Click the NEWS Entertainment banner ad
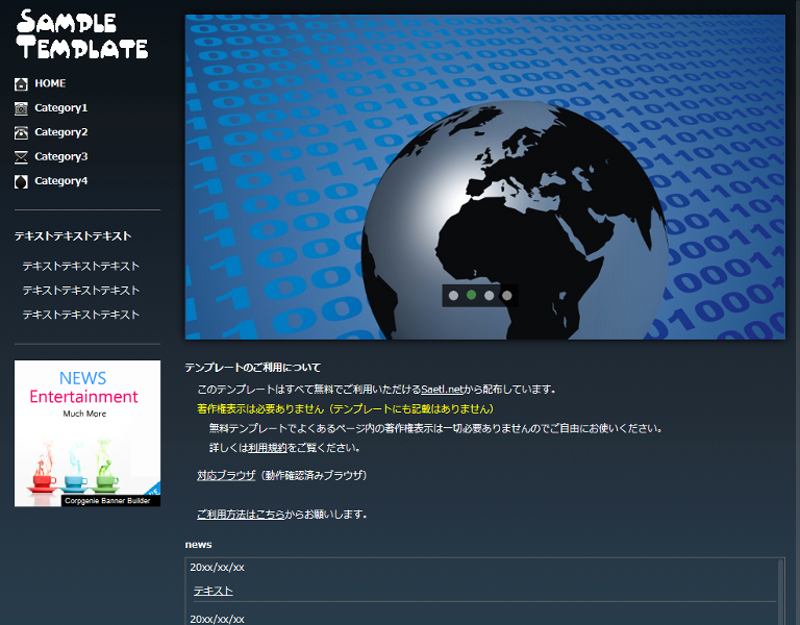800x625 pixels. (x=87, y=430)
